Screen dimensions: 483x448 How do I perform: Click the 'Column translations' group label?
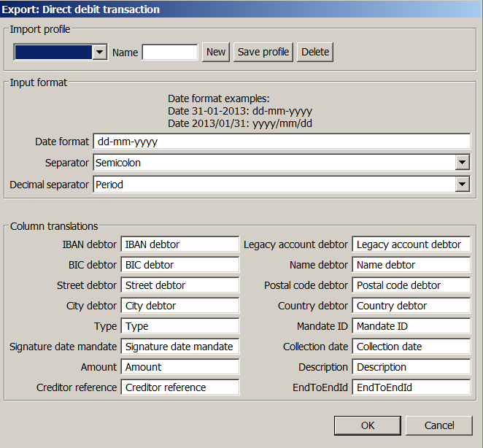[x=54, y=226]
